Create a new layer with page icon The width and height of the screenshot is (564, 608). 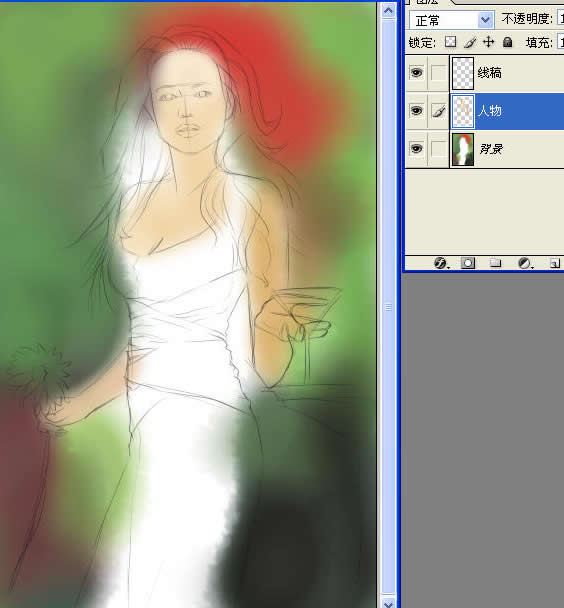(554, 263)
